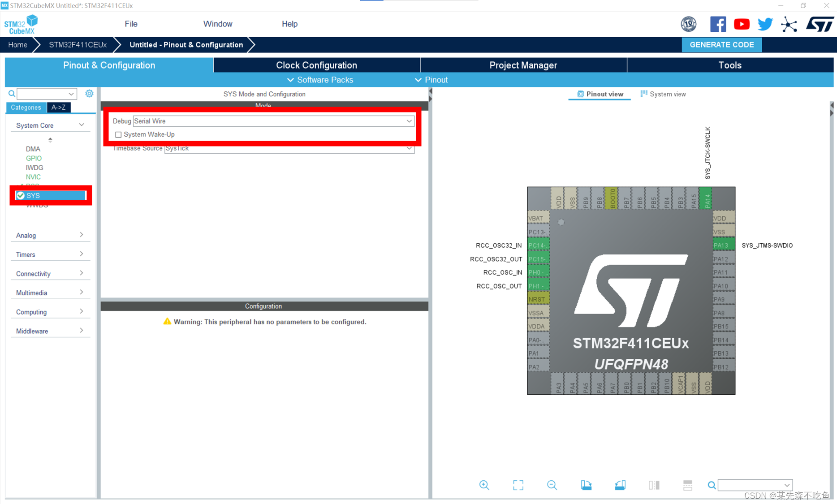Open the Help menu

coord(289,24)
